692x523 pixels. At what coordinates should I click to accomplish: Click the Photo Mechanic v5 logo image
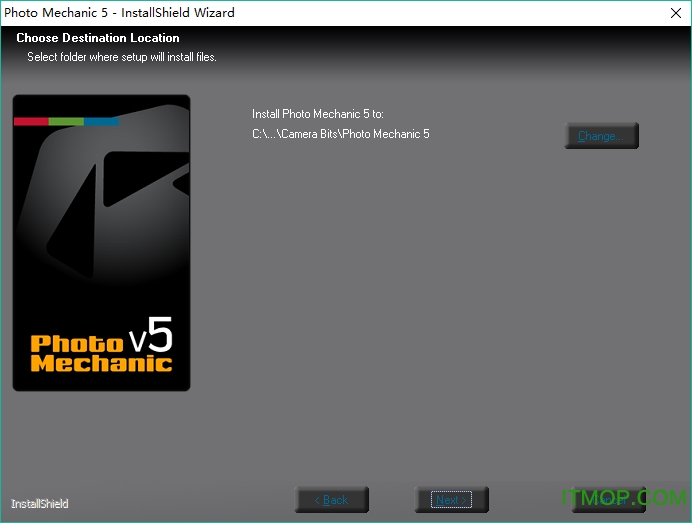tap(101, 243)
